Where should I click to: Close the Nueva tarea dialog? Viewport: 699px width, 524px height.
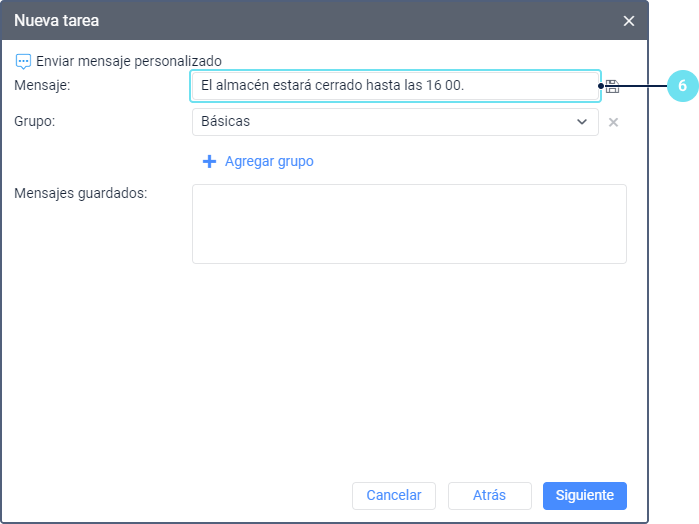[x=628, y=21]
